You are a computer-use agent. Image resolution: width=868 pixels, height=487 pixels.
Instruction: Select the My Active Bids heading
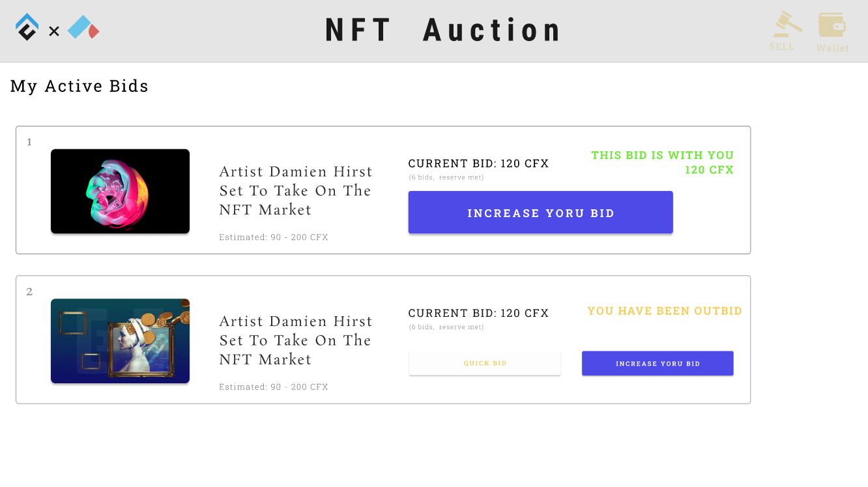pyautogui.click(x=80, y=86)
